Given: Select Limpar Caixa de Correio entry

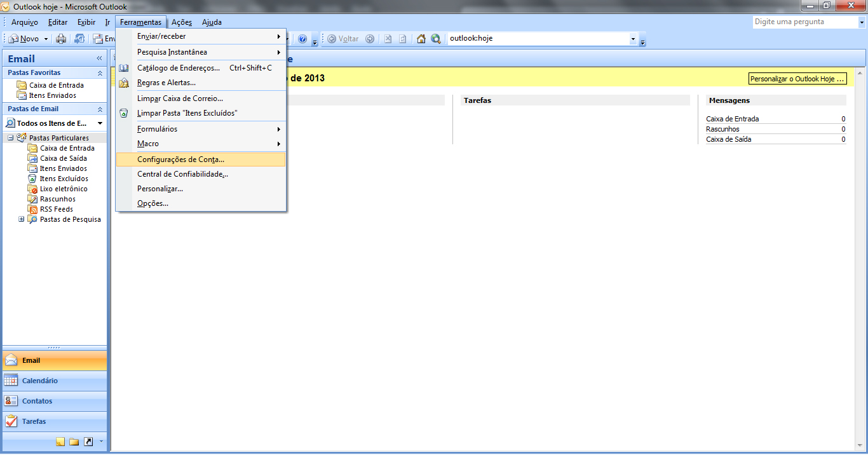Looking at the screenshot, I should click(201, 98).
